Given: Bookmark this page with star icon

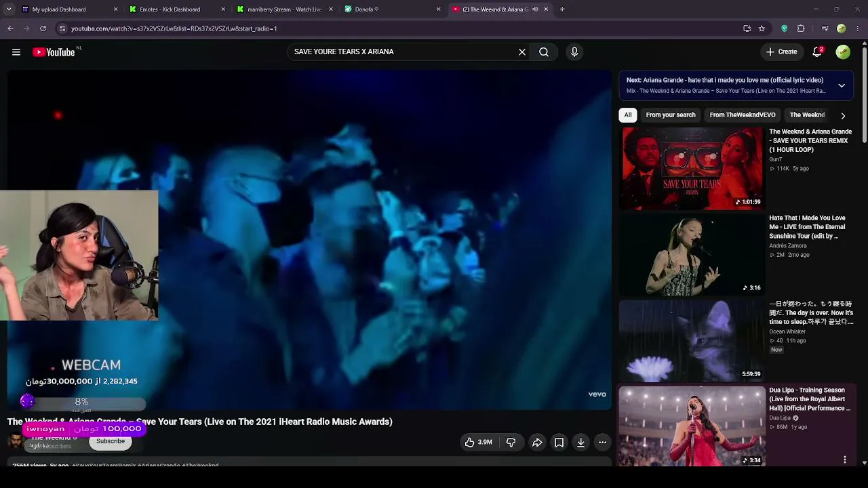Looking at the screenshot, I should [x=762, y=28].
